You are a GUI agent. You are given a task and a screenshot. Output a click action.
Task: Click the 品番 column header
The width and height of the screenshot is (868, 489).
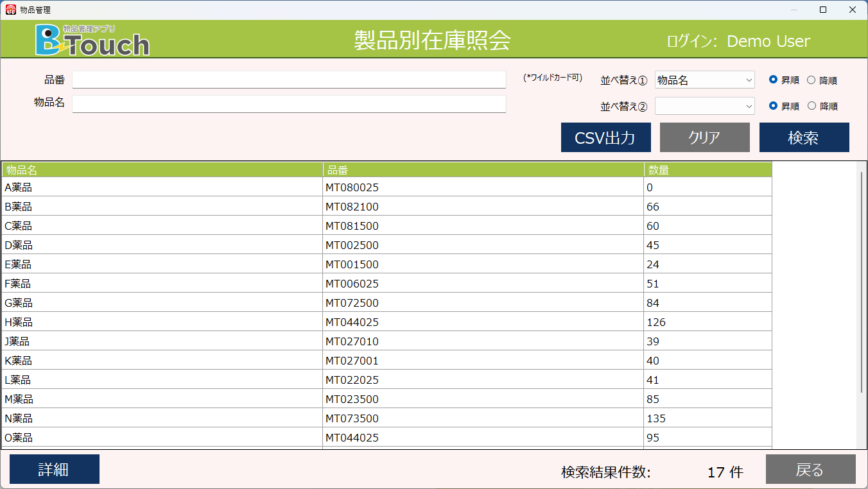tap(483, 170)
